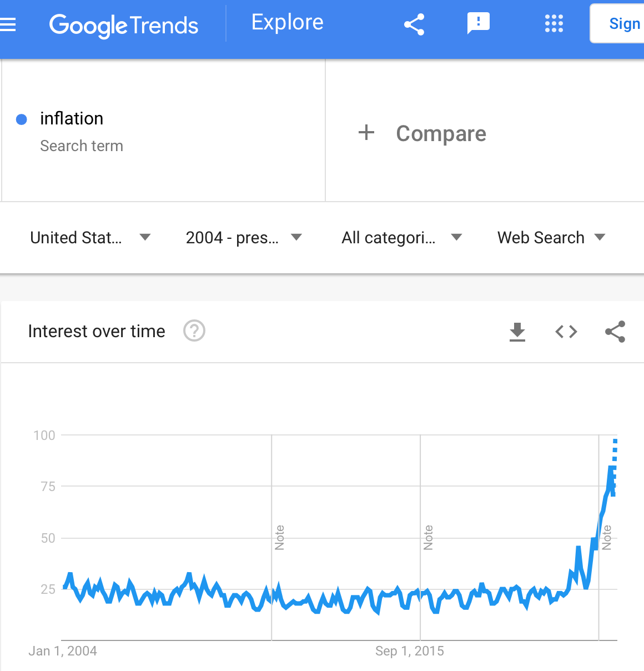Share the Interest over time chart

coord(615,332)
